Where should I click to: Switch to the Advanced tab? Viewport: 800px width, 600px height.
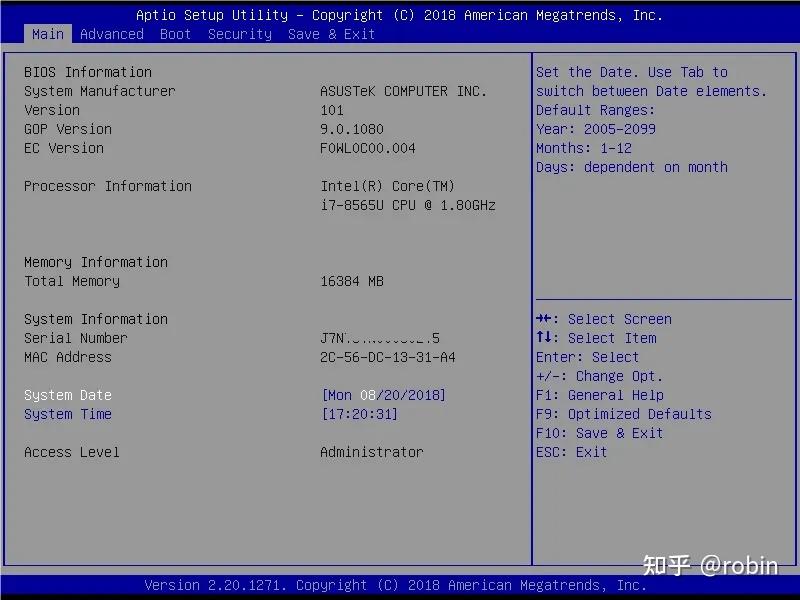click(111, 34)
